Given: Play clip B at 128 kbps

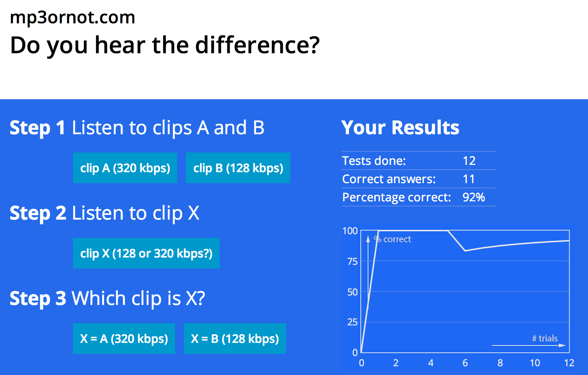Looking at the screenshot, I should (x=238, y=168).
